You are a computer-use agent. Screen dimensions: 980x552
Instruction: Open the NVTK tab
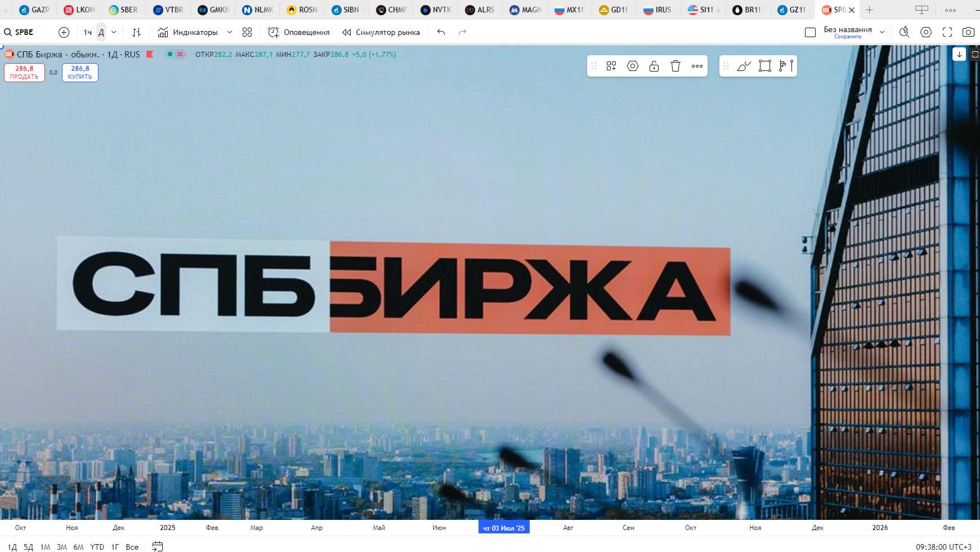coord(435,10)
